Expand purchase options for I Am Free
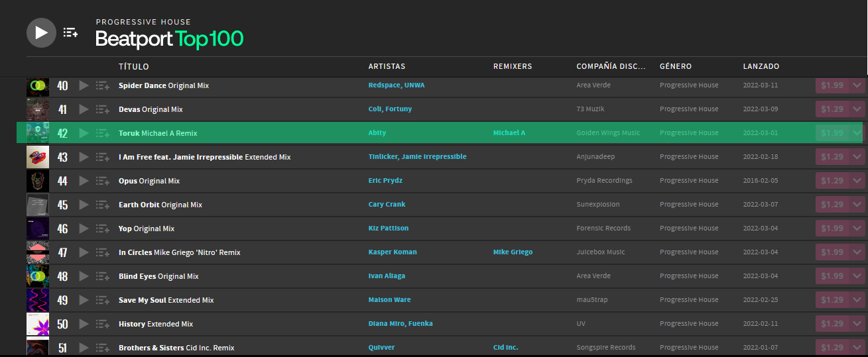Image resolution: width=868 pixels, height=357 pixels. tap(857, 157)
